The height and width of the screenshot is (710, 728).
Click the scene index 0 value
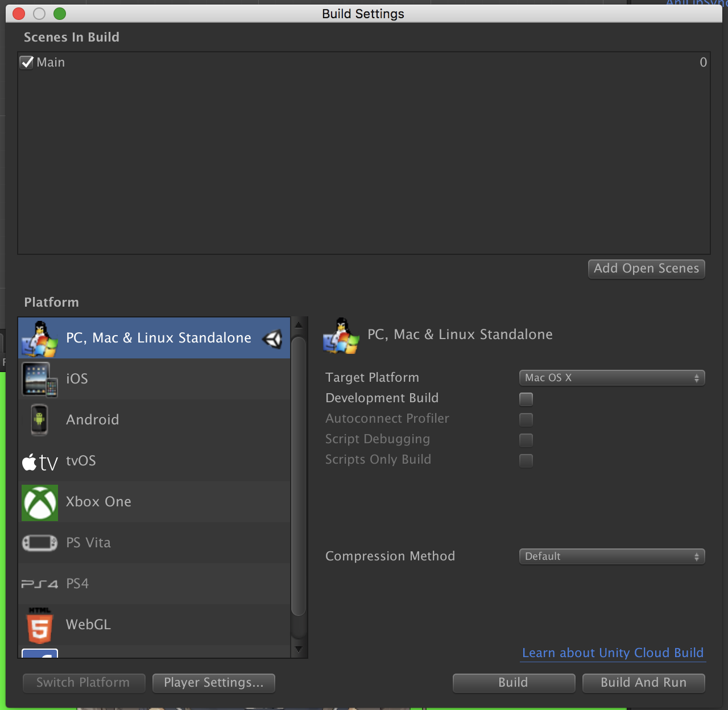704,63
